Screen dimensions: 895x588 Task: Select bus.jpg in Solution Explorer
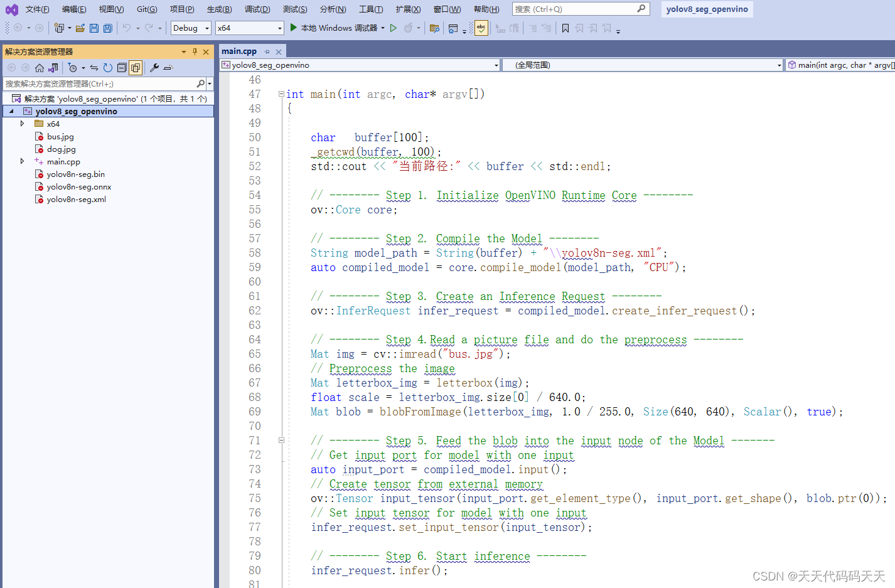coord(60,136)
